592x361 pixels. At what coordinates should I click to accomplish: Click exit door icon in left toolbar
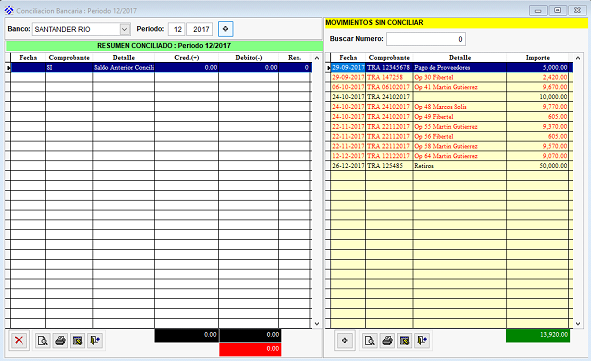95,341
